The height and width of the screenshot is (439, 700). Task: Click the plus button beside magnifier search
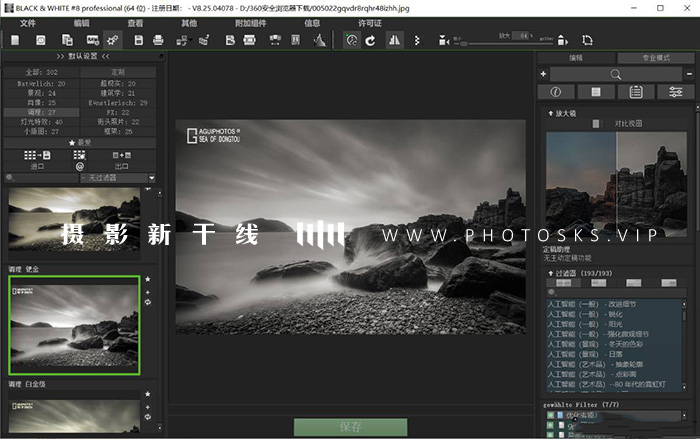[x=543, y=74]
